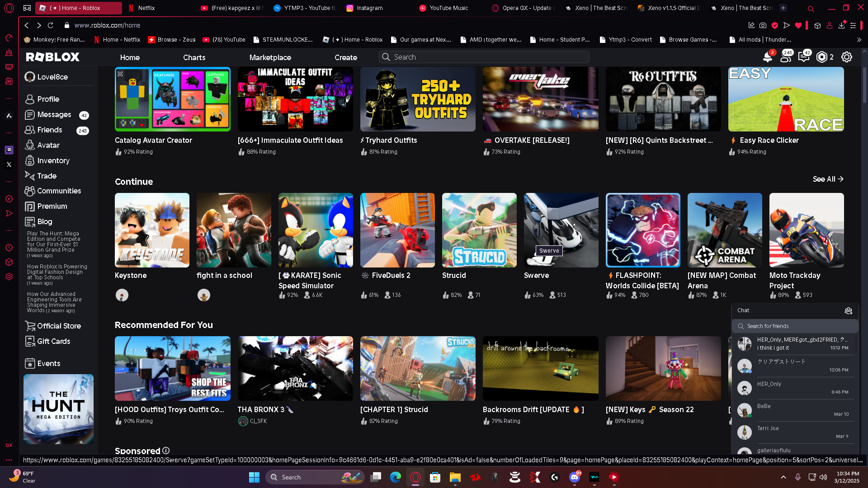The width and height of the screenshot is (868, 488).
Task: Open Windows taskbar search box
Action: pyautogui.click(x=315, y=477)
